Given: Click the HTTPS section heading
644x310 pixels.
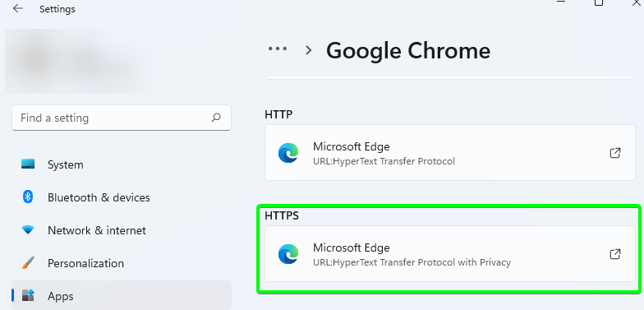Looking at the screenshot, I should [282, 215].
